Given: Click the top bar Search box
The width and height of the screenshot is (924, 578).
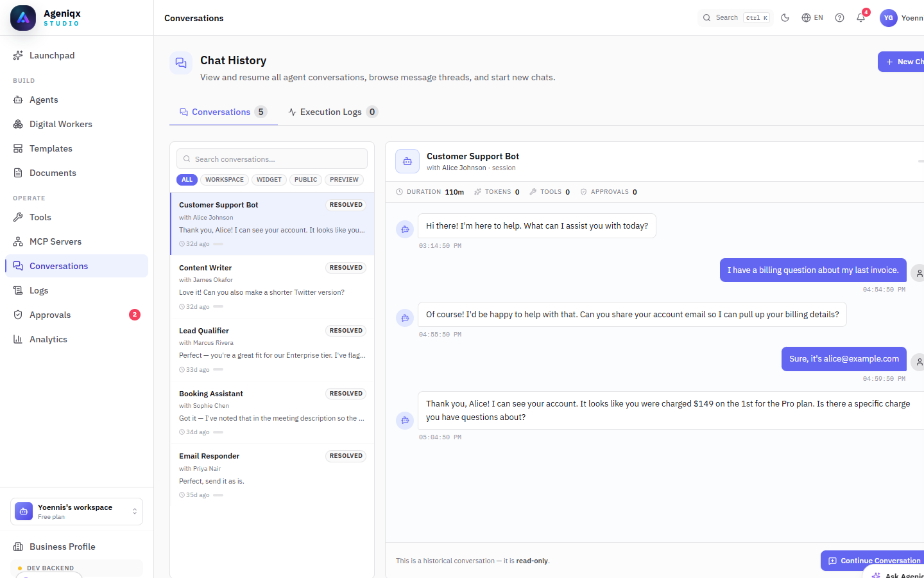Looking at the screenshot, I should pyautogui.click(x=735, y=18).
